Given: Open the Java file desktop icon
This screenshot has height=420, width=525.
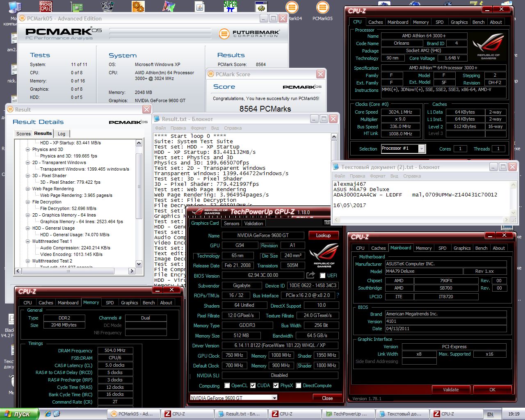Looking at the screenshot, I should click(x=200, y=7).
